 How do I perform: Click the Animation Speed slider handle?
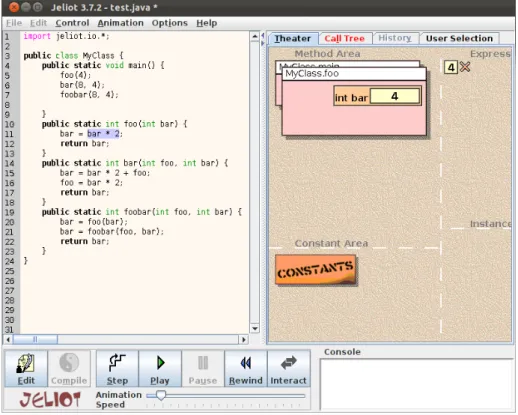click(x=161, y=395)
